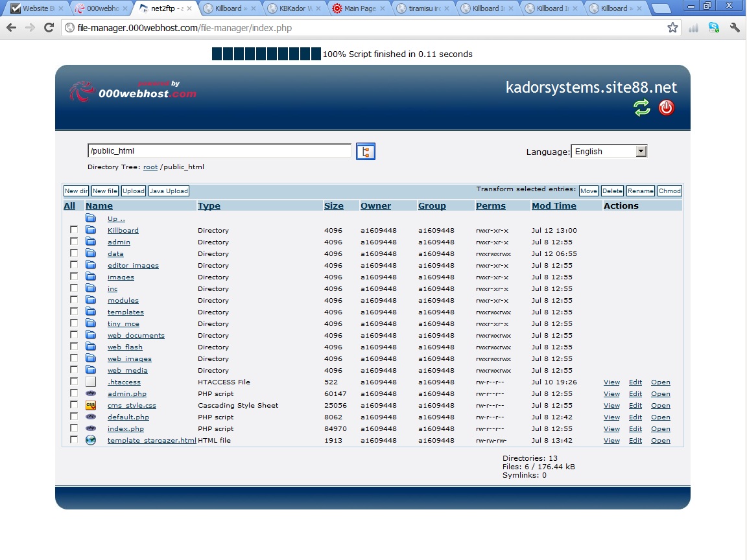Switch to the 000webhost browser tab
This screenshot has width=747, height=560.
[x=102, y=8]
